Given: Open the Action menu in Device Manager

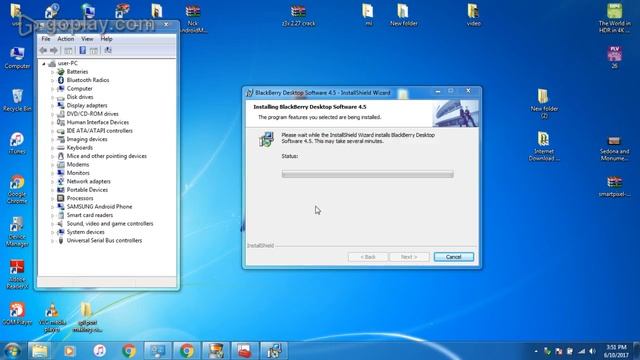Looking at the screenshot, I should coord(65,39).
